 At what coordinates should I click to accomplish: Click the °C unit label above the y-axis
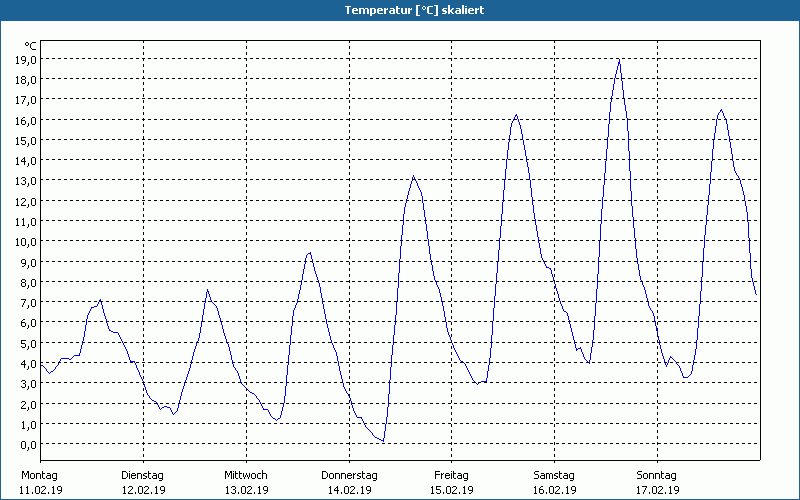pyautogui.click(x=30, y=45)
